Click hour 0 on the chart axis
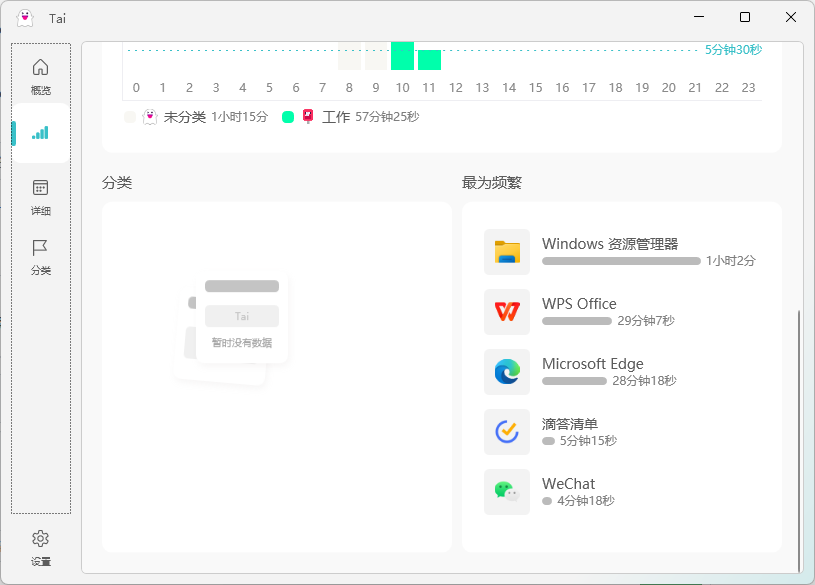 tap(136, 88)
